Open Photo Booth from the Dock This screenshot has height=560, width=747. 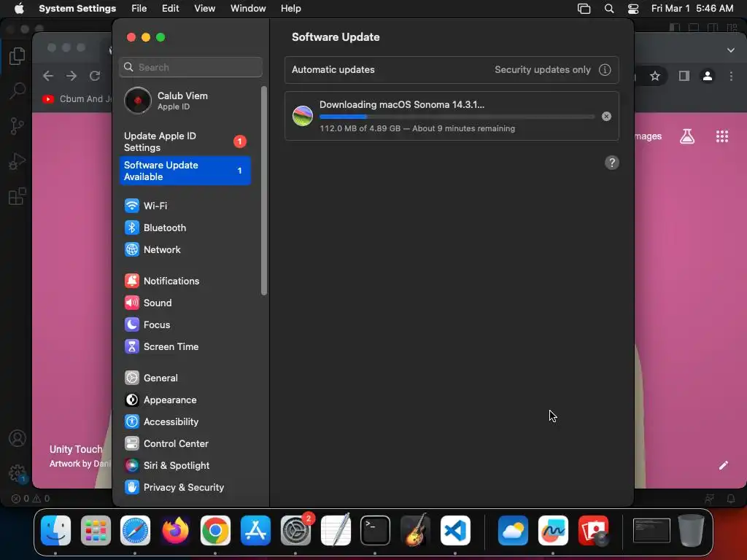point(593,530)
